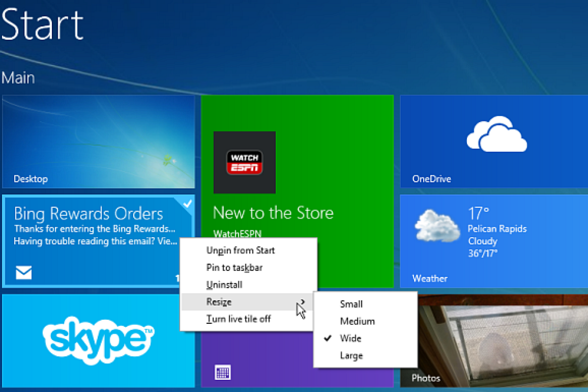588x392 pixels.
Task: Click the mail envelope icon
Action: (24, 272)
